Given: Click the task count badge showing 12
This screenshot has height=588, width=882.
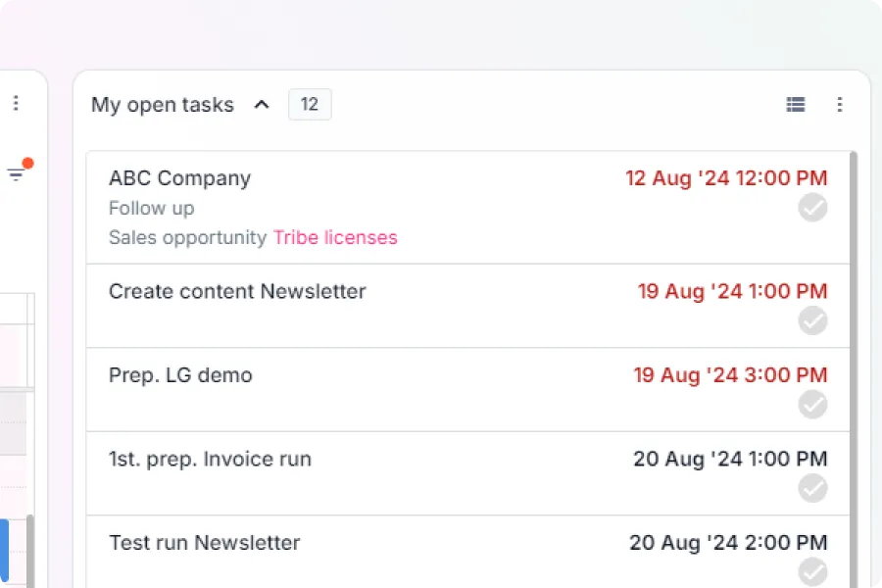Looking at the screenshot, I should [x=310, y=104].
